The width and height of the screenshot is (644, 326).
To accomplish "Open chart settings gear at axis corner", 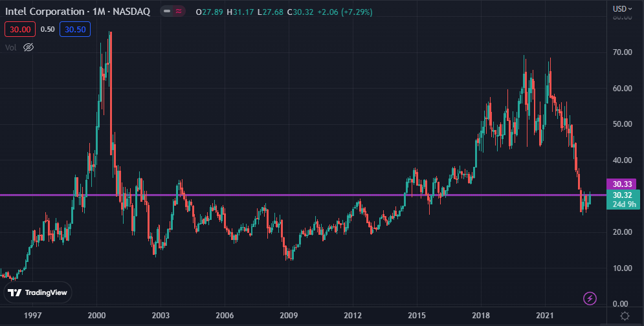I will pyautogui.click(x=625, y=316).
